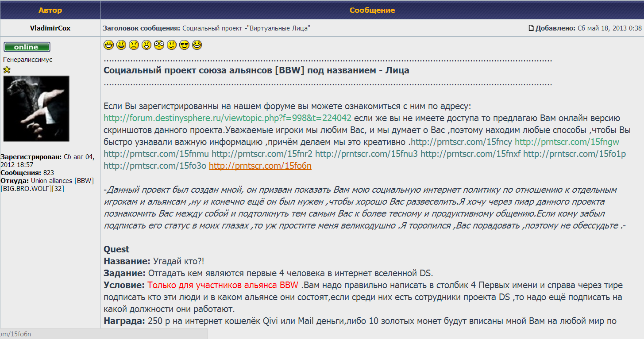This screenshot has width=644, height=339.
Task: Click the Автор column header
Action: pyautogui.click(x=50, y=10)
